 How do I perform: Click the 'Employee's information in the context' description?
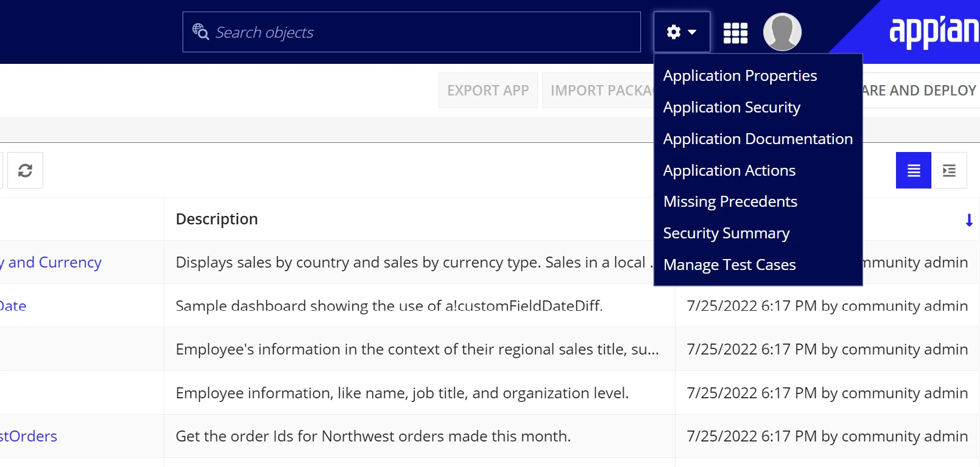[x=417, y=349]
